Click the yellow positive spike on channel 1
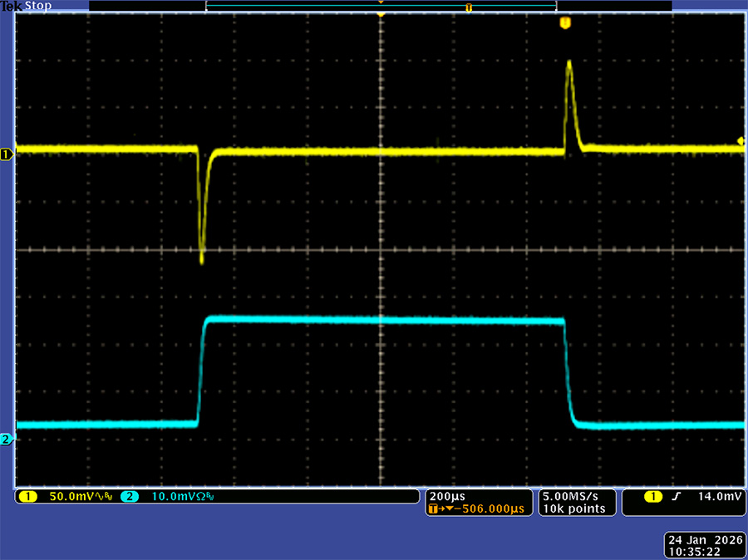748x560 pixels. 572,107
